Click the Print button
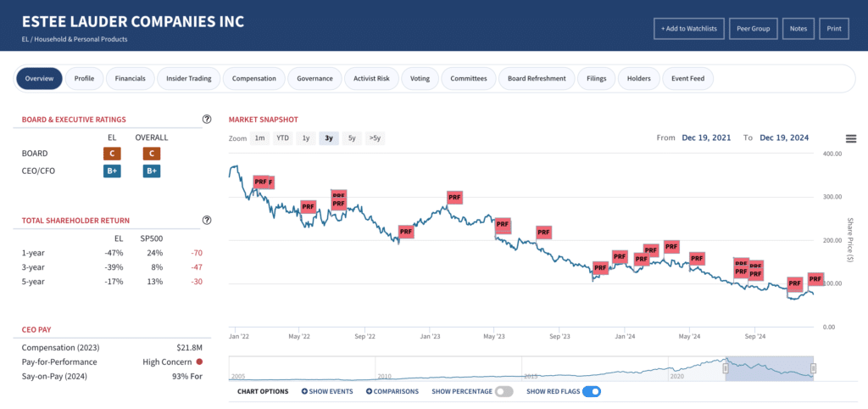The width and height of the screenshot is (868, 409). (834, 29)
